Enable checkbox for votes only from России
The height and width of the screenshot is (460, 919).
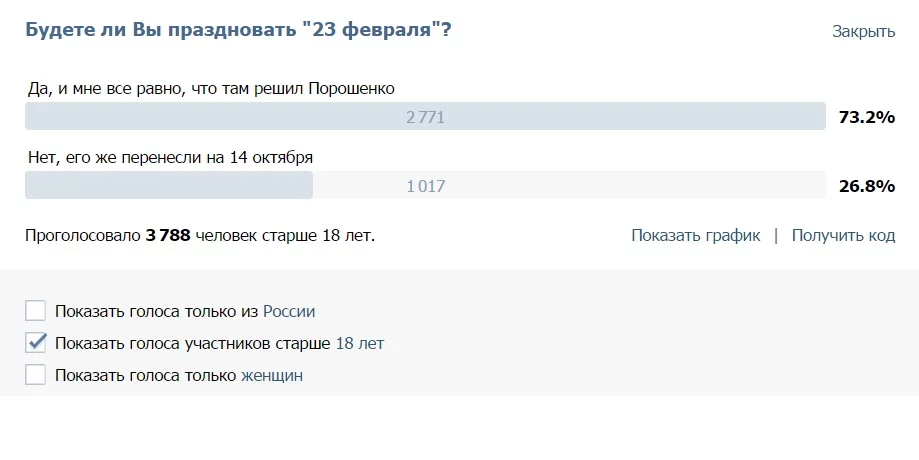point(36,311)
